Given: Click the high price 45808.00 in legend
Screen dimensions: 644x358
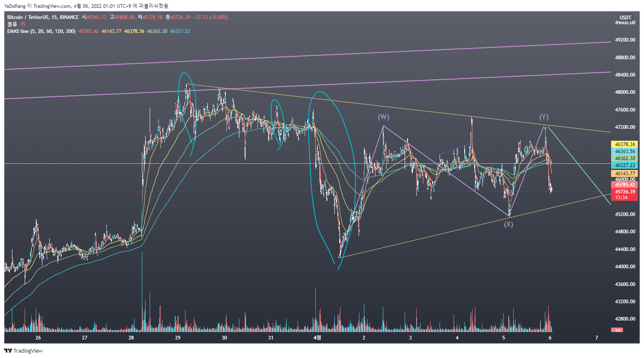Looking at the screenshot, I should (125, 17).
